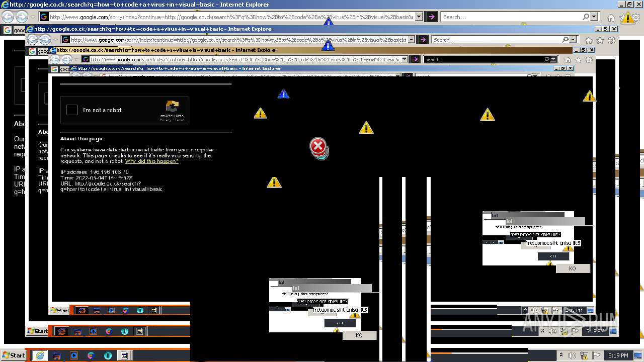Go back in the outermost Internet Explorer window

click(8, 17)
